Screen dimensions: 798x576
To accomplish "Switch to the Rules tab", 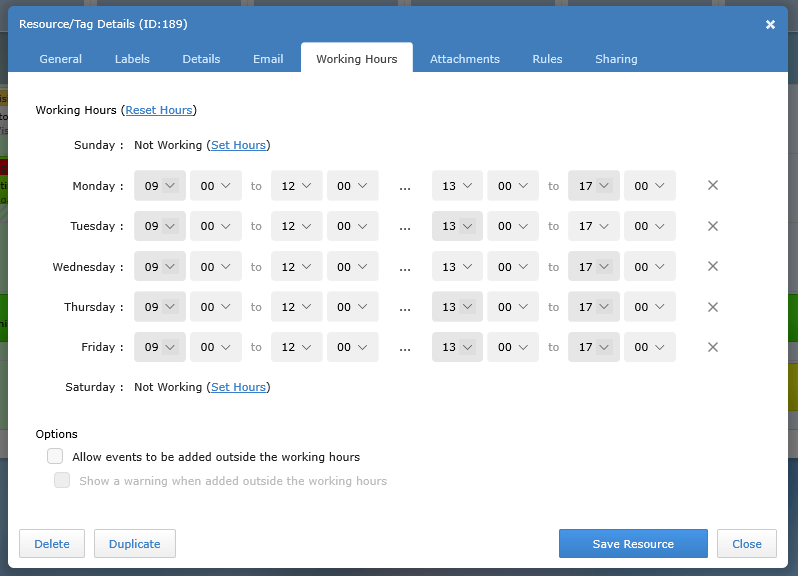I will pyautogui.click(x=547, y=59).
